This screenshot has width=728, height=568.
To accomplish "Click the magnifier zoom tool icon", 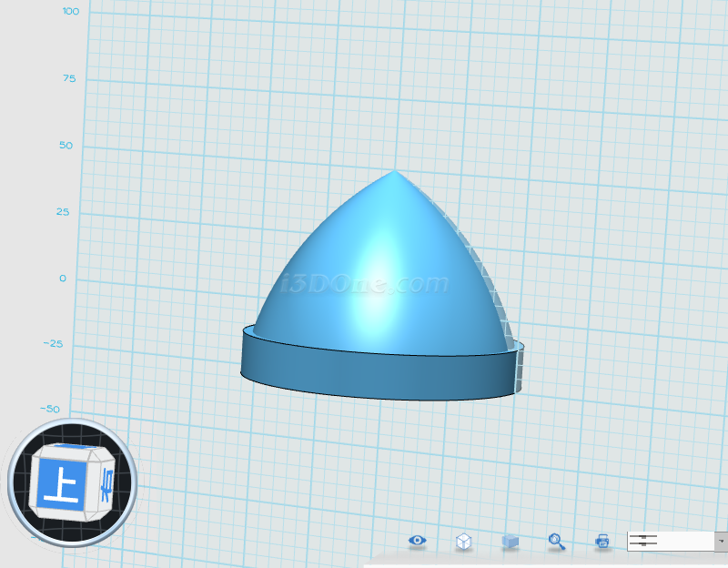I will [557, 541].
